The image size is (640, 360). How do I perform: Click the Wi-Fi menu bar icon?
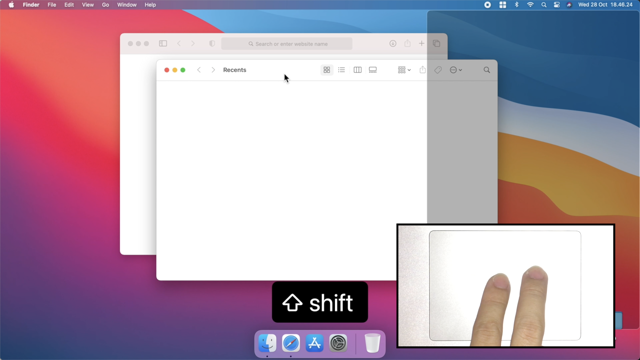[530, 5]
